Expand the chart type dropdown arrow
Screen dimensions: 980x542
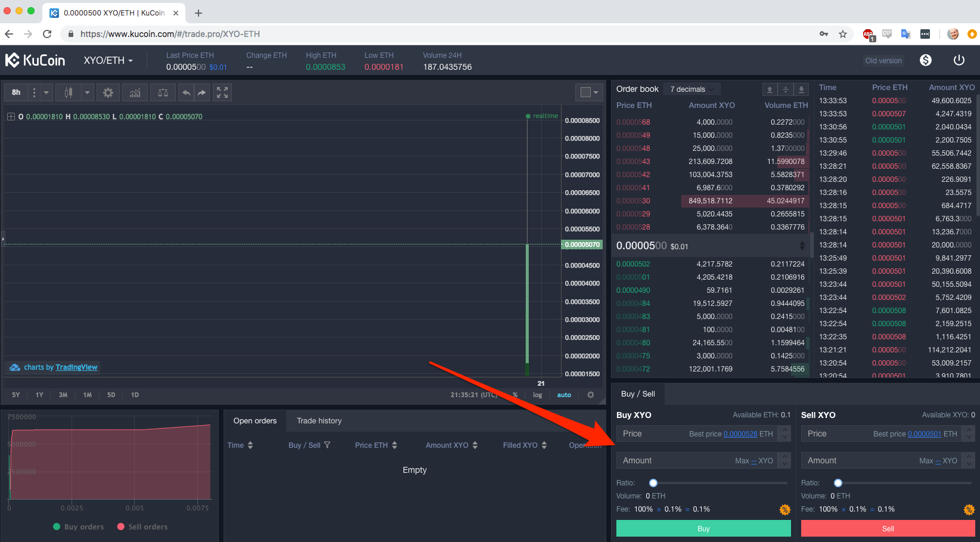[x=88, y=92]
